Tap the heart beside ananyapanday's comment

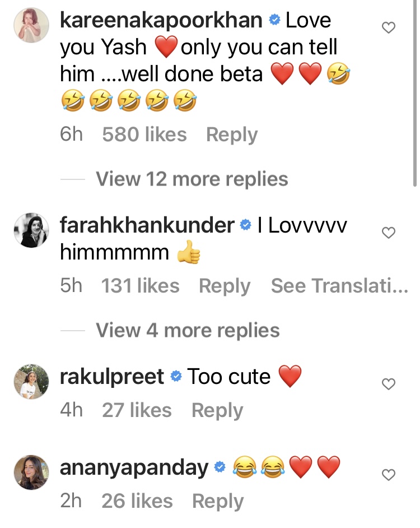[388, 475]
